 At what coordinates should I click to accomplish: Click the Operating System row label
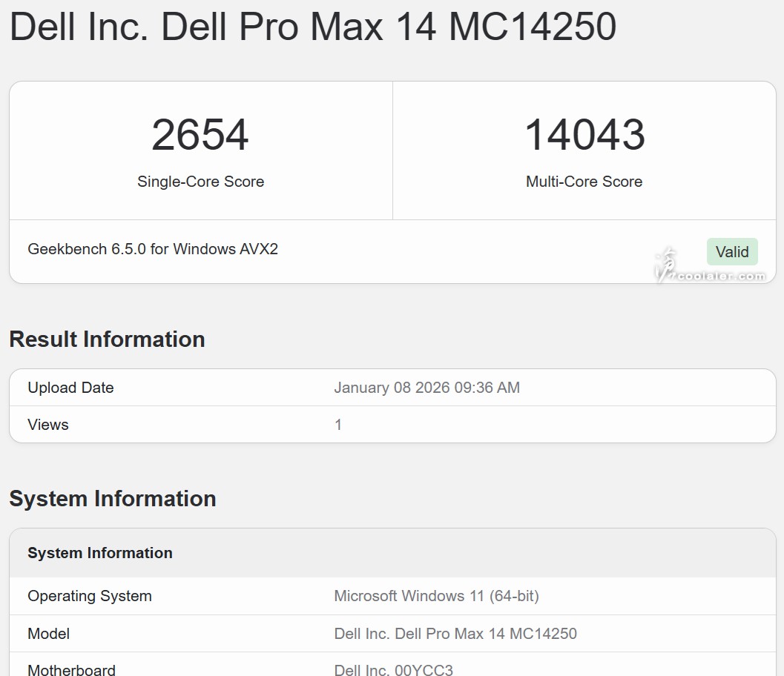click(x=90, y=596)
